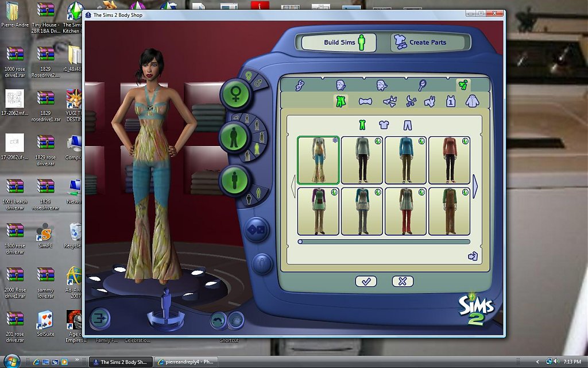Image resolution: width=588 pixels, height=368 pixels.
Task: Pick the athletic wear jersey icon
Action: pyautogui.click(x=451, y=102)
